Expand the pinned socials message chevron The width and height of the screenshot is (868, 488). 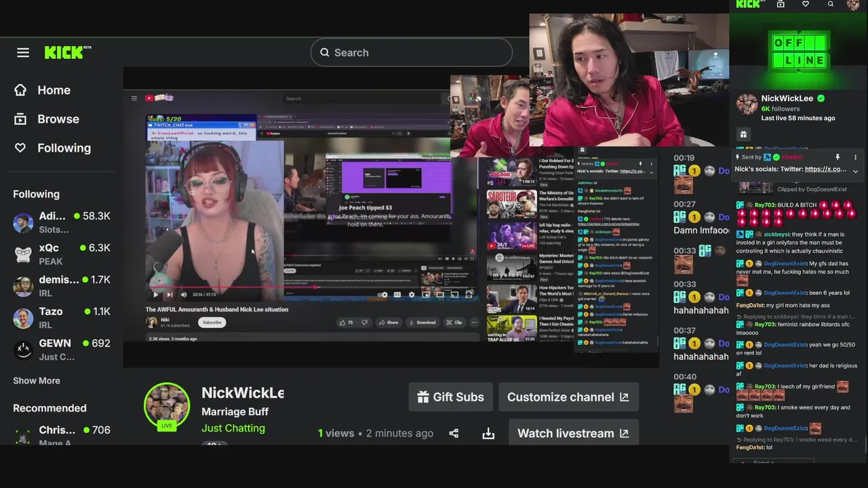pos(855,171)
